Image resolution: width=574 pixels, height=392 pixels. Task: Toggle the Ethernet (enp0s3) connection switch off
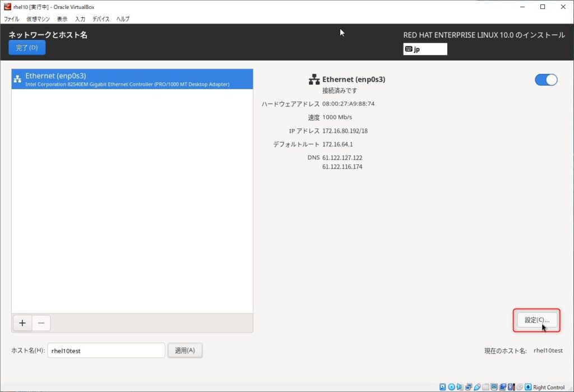click(x=546, y=80)
